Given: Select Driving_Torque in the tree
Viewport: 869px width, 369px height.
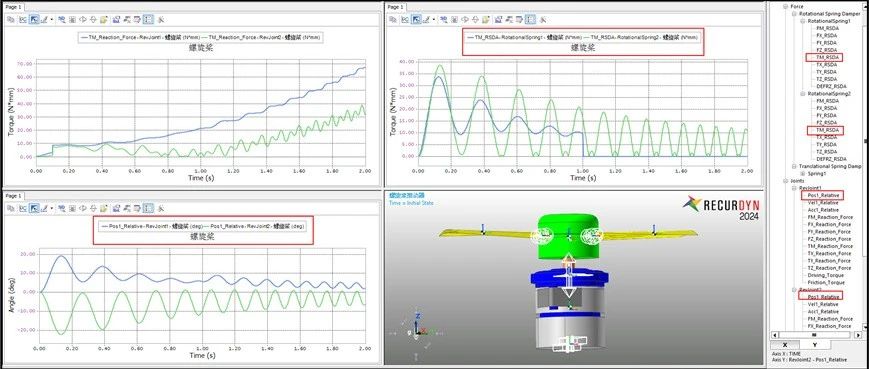Looking at the screenshot, I should tap(827, 275).
